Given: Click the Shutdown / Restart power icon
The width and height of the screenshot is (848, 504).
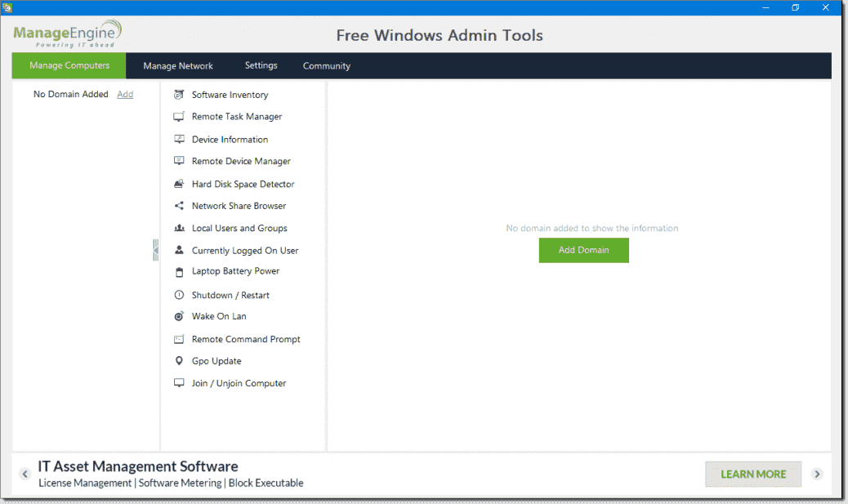Looking at the screenshot, I should (x=179, y=295).
